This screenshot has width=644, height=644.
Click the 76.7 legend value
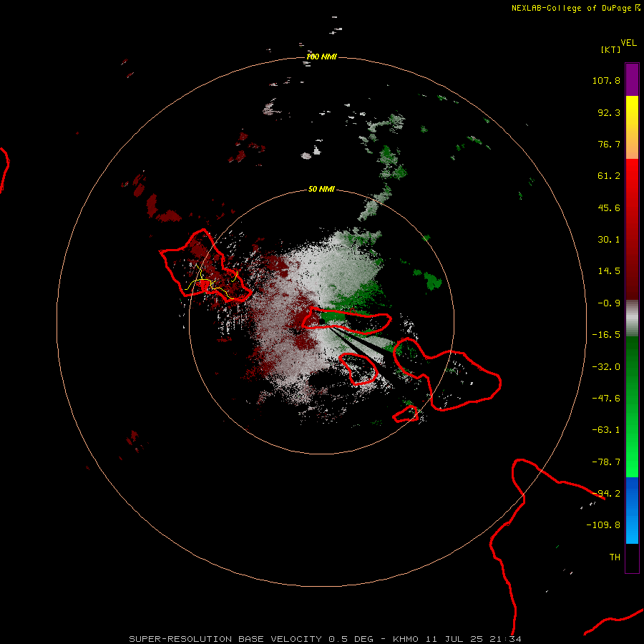click(609, 144)
